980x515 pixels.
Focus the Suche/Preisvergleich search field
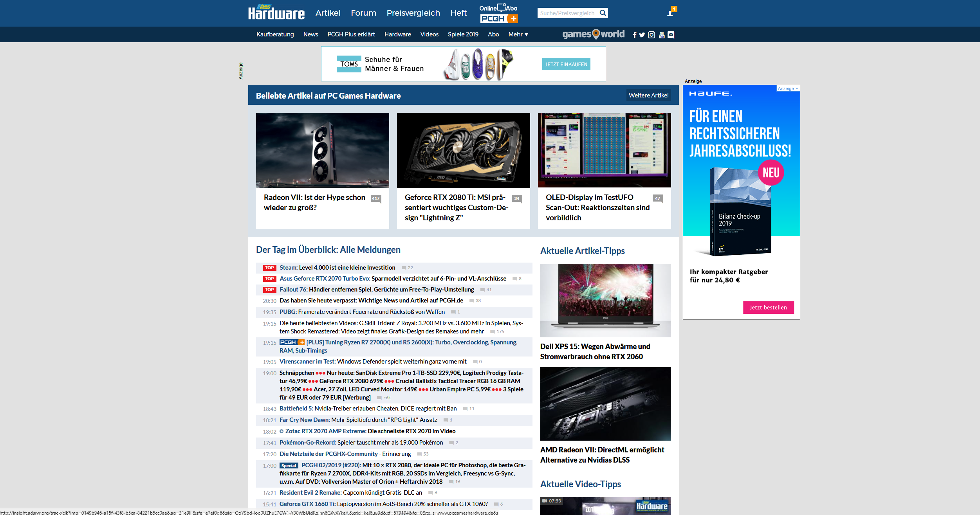click(568, 13)
